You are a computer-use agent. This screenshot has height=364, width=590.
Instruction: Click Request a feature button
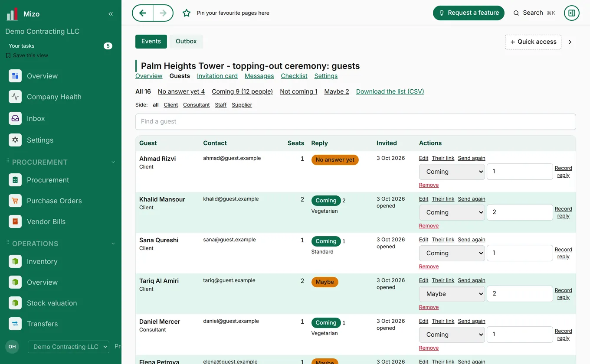pos(469,13)
